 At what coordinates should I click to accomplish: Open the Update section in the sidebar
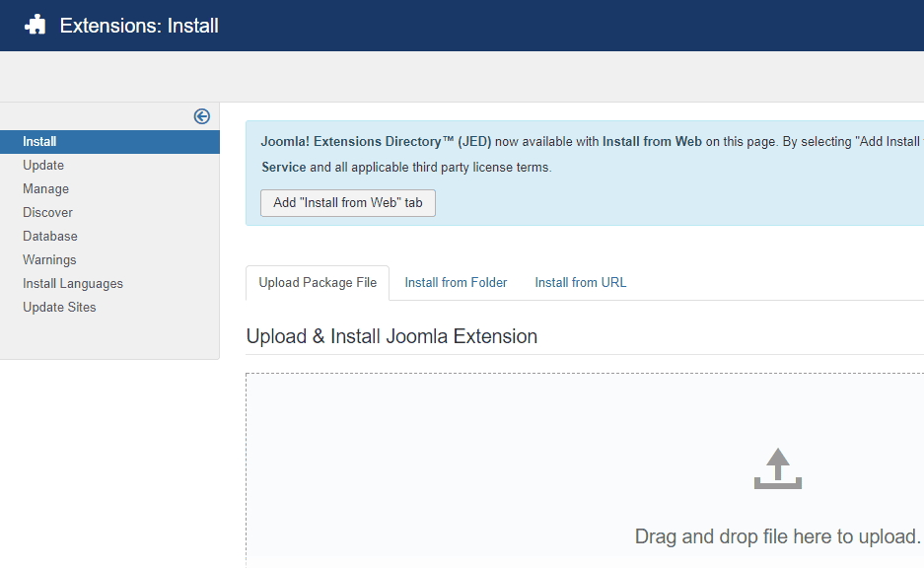(x=42, y=165)
